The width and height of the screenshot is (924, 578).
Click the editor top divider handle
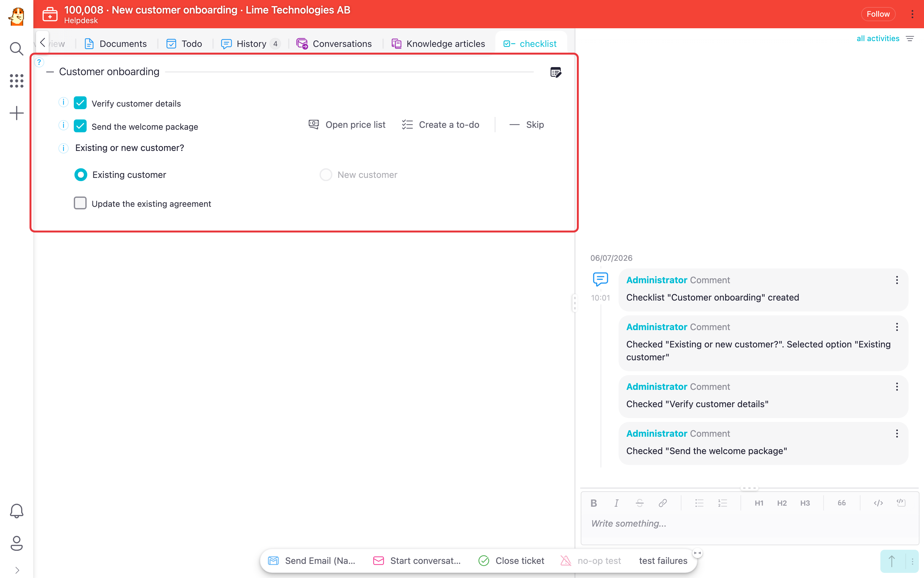(749, 488)
